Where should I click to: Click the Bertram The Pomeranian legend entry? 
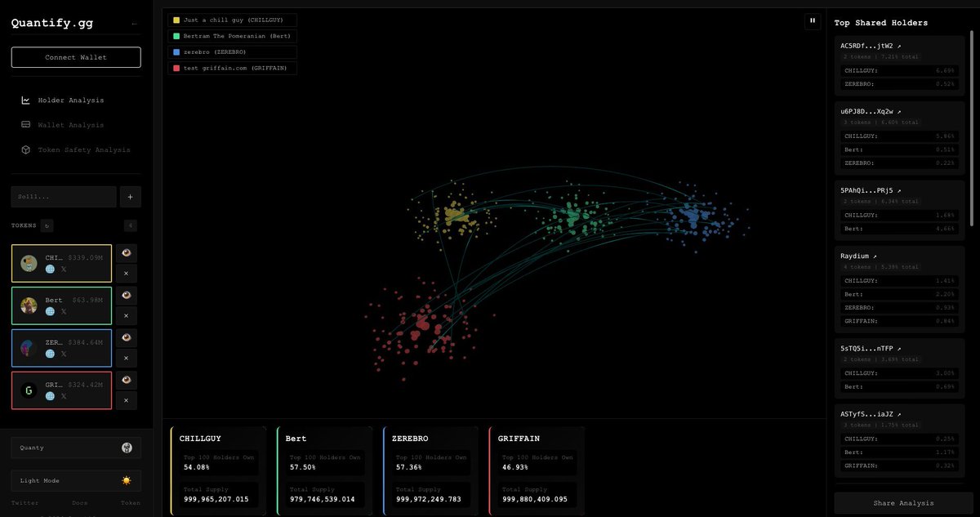(x=232, y=36)
